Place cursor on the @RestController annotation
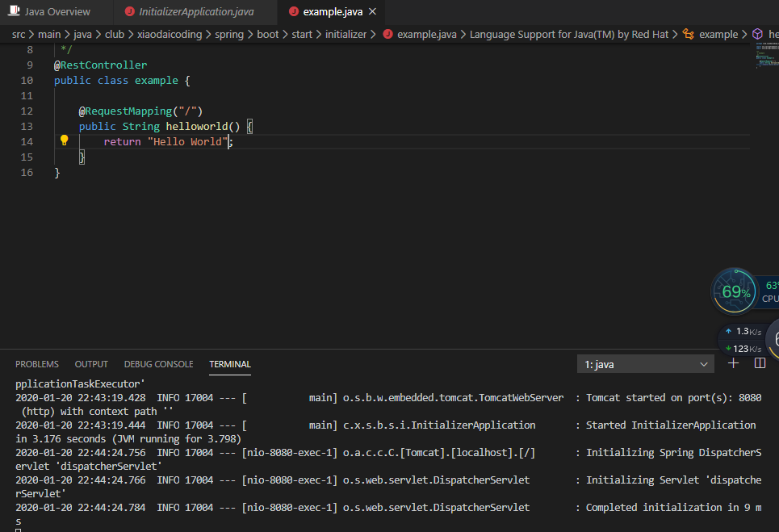The height and width of the screenshot is (532, 779). [x=101, y=65]
